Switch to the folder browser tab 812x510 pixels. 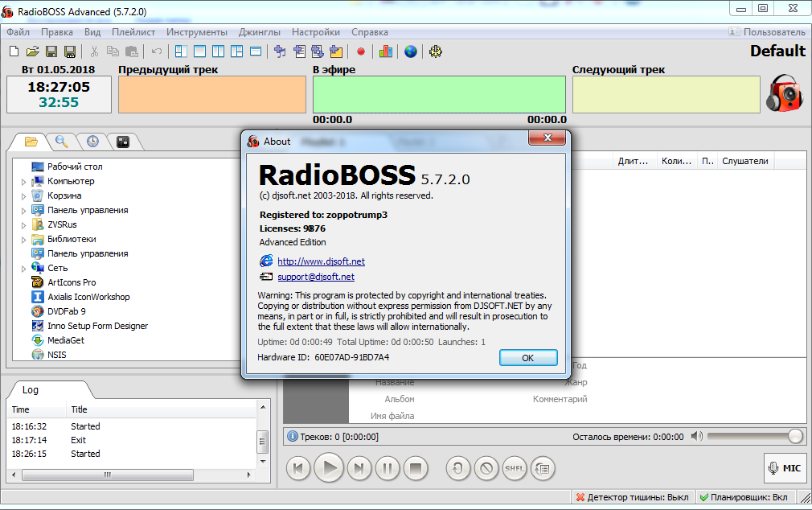(x=31, y=142)
